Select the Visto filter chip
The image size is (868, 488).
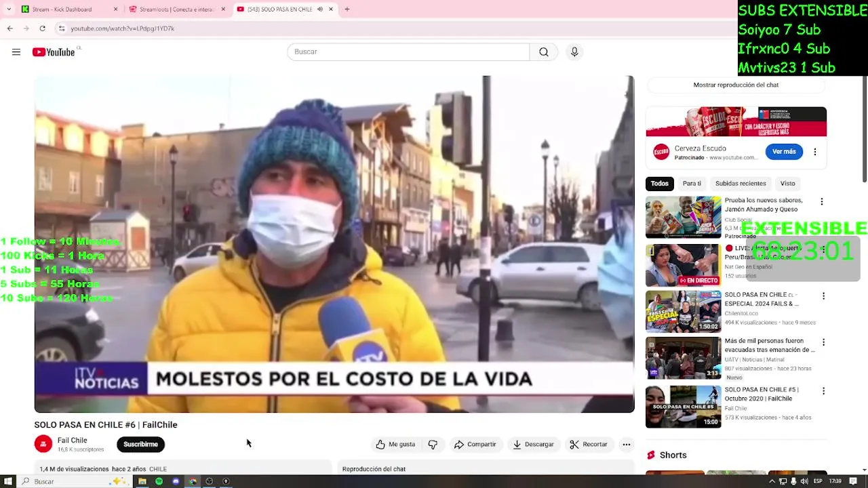point(787,184)
